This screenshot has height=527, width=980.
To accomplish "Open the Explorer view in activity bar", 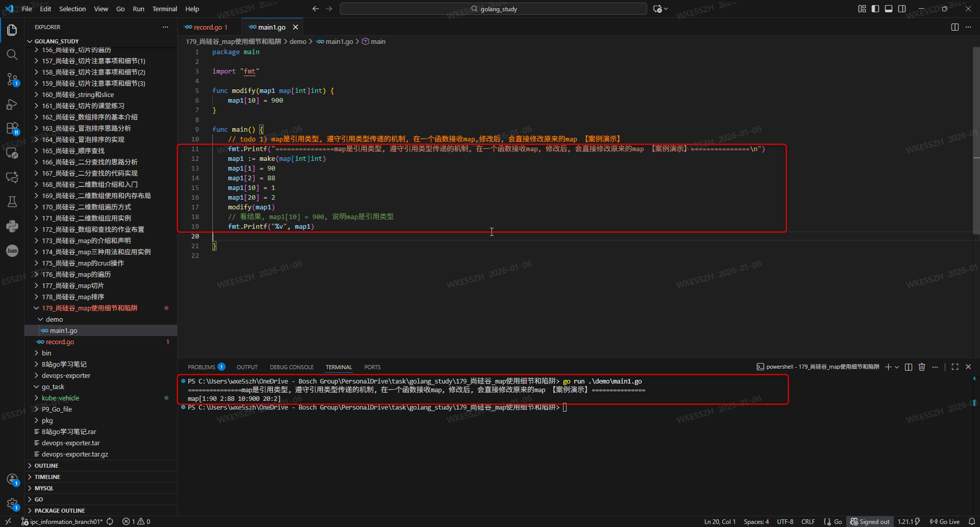I will pos(12,30).
